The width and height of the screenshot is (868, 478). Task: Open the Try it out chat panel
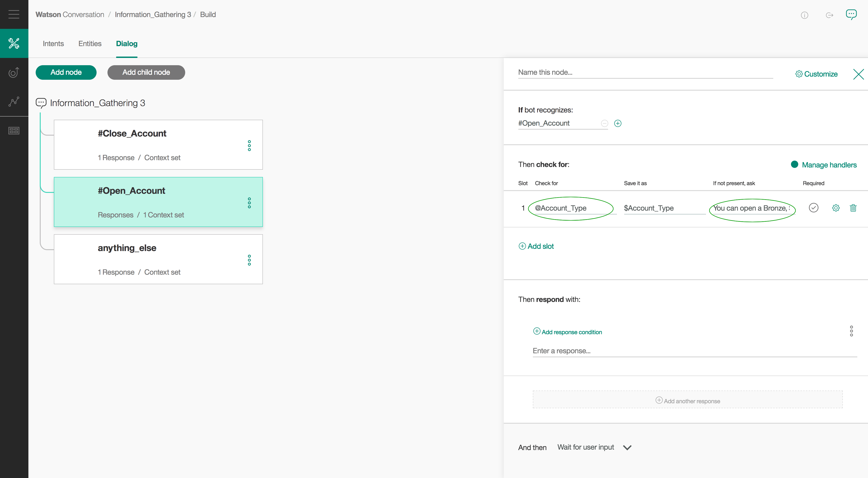point(851,15)
